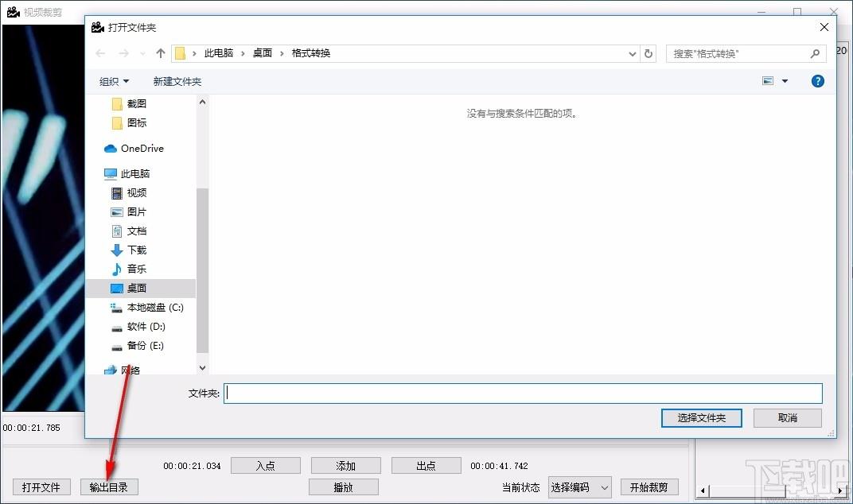The height and width of the screenshot is (504, 853).
Task: Open 图片 library in sidebar
Action: (x=137, y=211)
